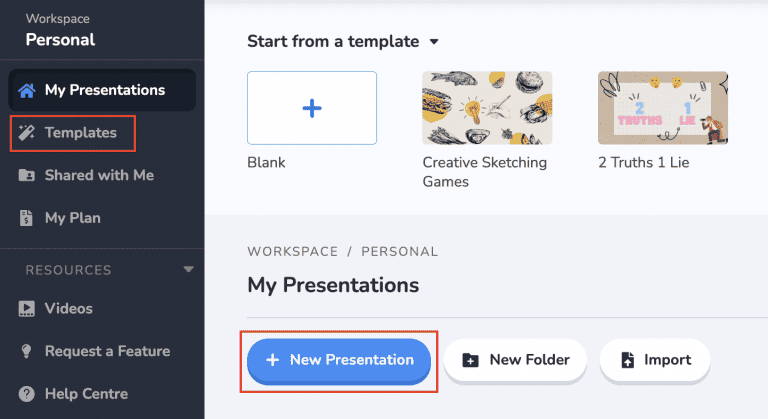
Task: Click the WORKSPACE breadcrumb link
Action: point(293,251)
